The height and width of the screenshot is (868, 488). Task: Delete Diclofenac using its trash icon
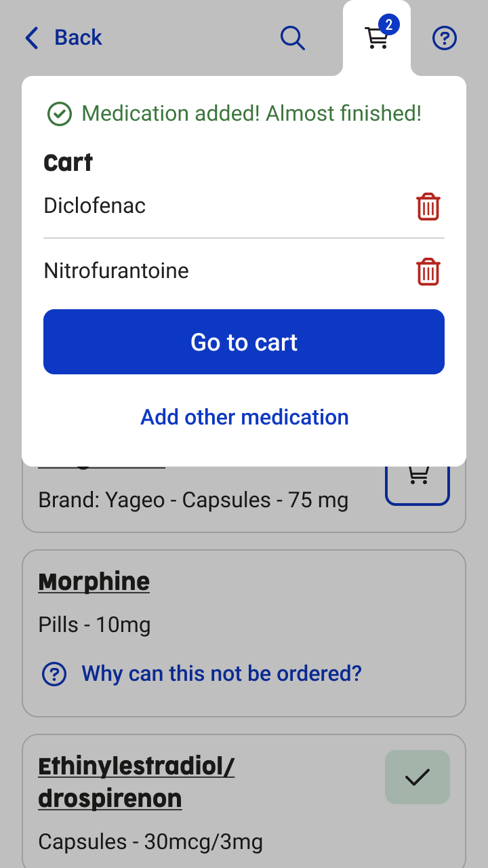click(428, 206)
